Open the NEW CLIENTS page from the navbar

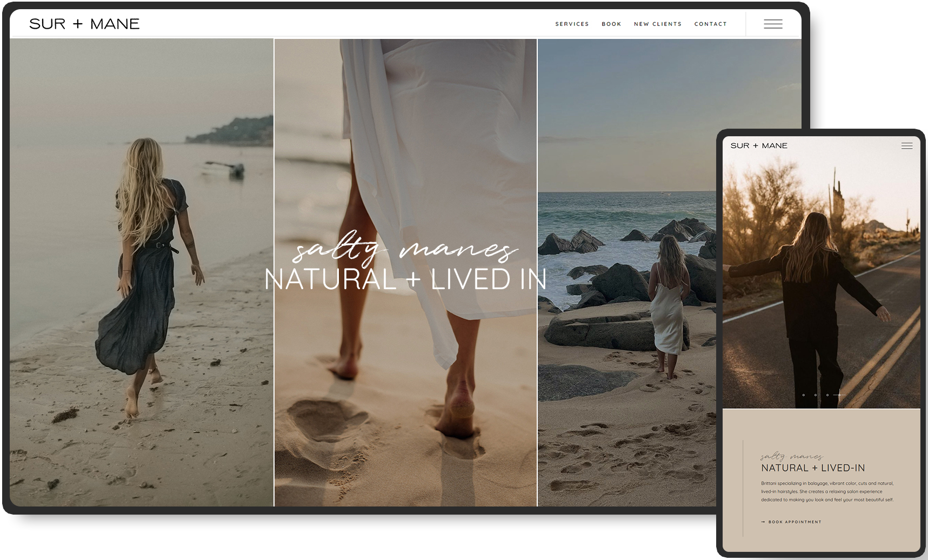657,24
